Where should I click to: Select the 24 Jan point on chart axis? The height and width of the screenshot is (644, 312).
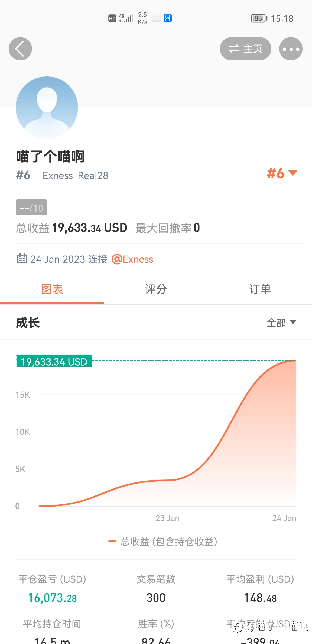pyautogui.click(x=284, y=518)
